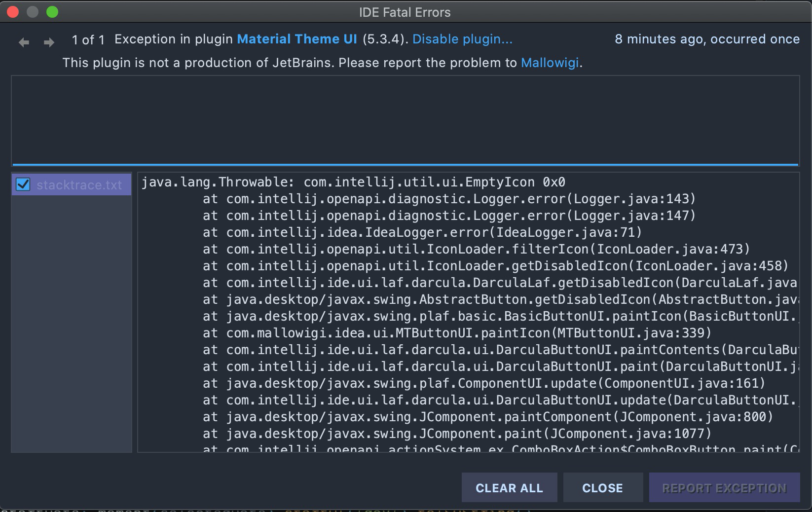Uncheck the stacktrace.txt attachment checkbox

22,185
